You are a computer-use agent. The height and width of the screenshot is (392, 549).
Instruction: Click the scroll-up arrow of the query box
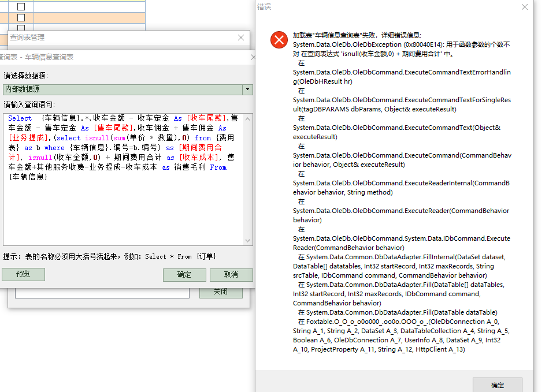click(x=248, y=118)
